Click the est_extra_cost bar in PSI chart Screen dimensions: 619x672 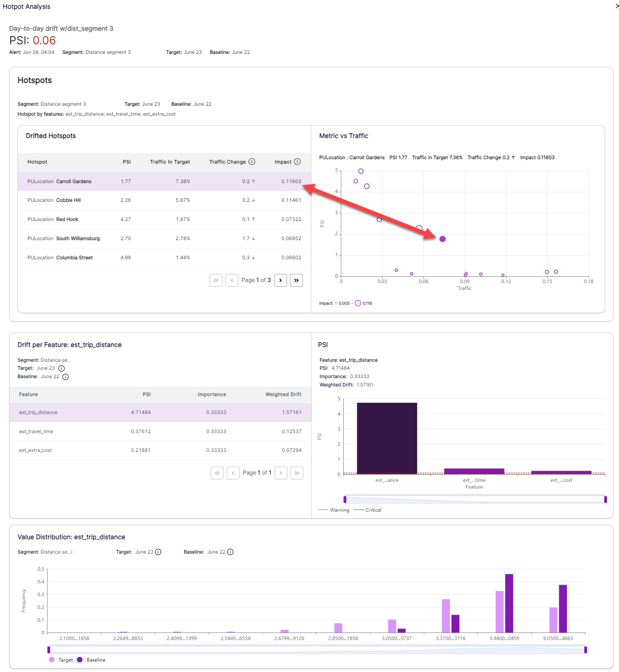click(x=561, y=473)
